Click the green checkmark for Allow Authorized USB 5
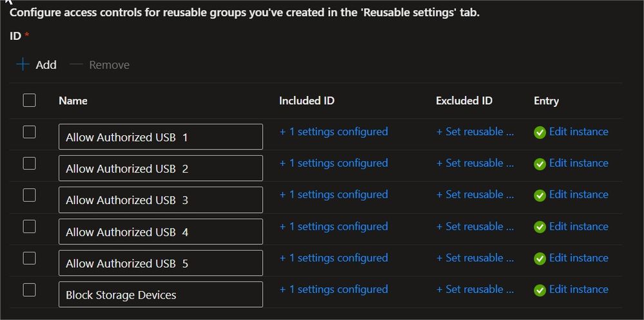 540,258
